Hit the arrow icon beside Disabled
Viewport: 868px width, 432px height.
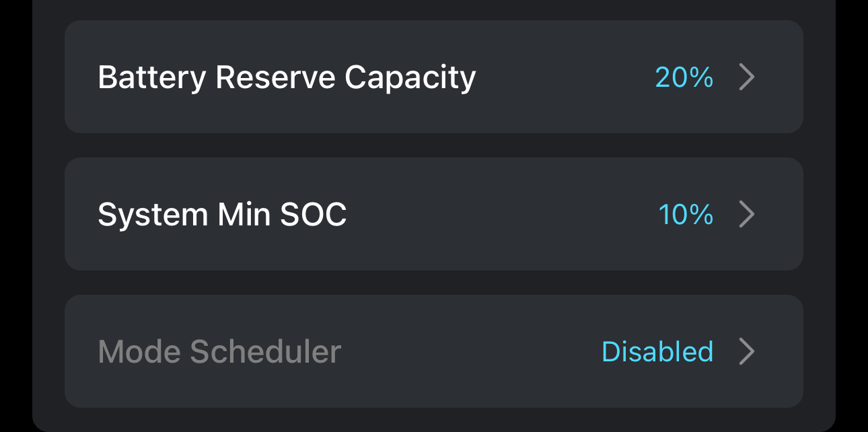click(x=746, y=352)
